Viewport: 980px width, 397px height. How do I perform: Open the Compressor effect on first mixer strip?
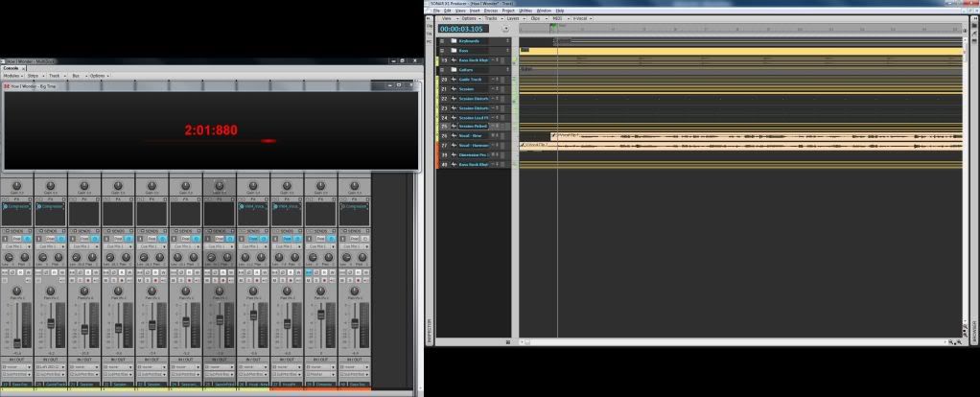tap(17, 206)
